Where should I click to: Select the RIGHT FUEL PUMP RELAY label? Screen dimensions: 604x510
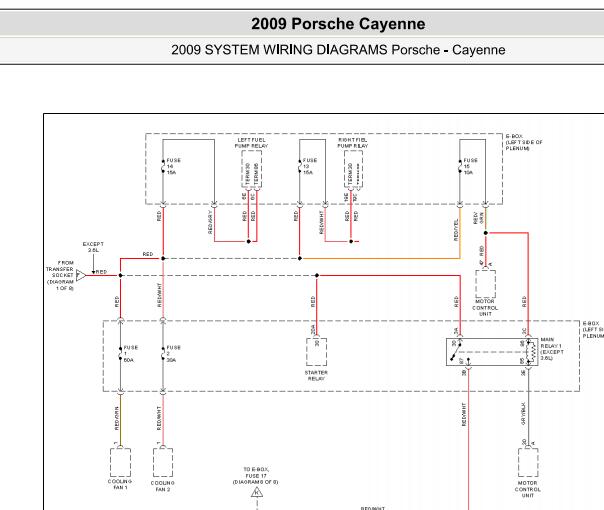click(x=352, y=143)
